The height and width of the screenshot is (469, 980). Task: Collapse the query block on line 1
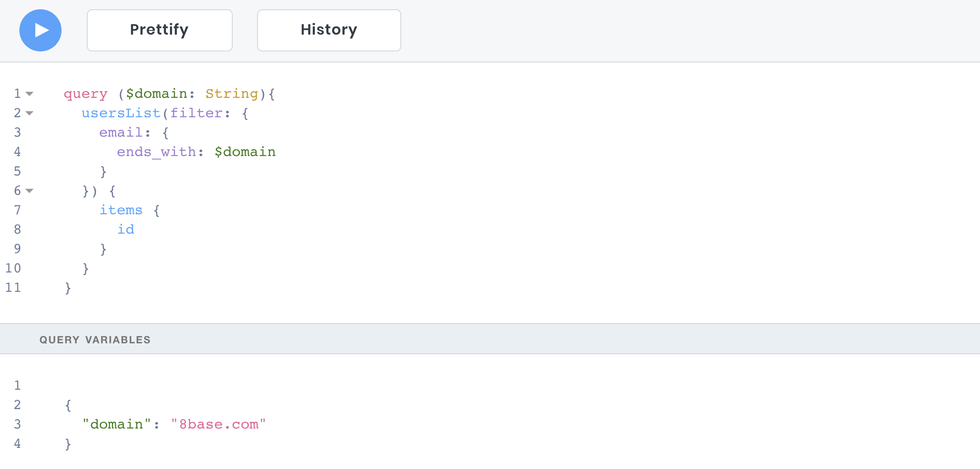click(x=30, y=94)
